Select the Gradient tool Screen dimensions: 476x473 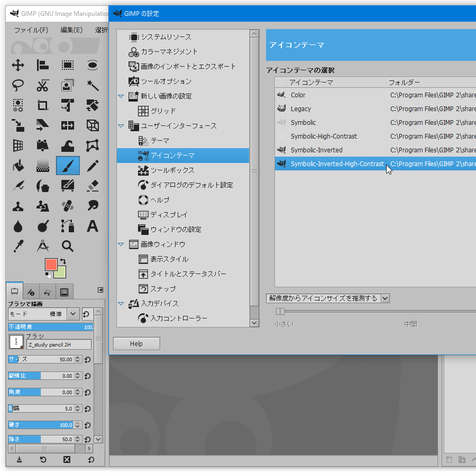(x=42, y=166)
